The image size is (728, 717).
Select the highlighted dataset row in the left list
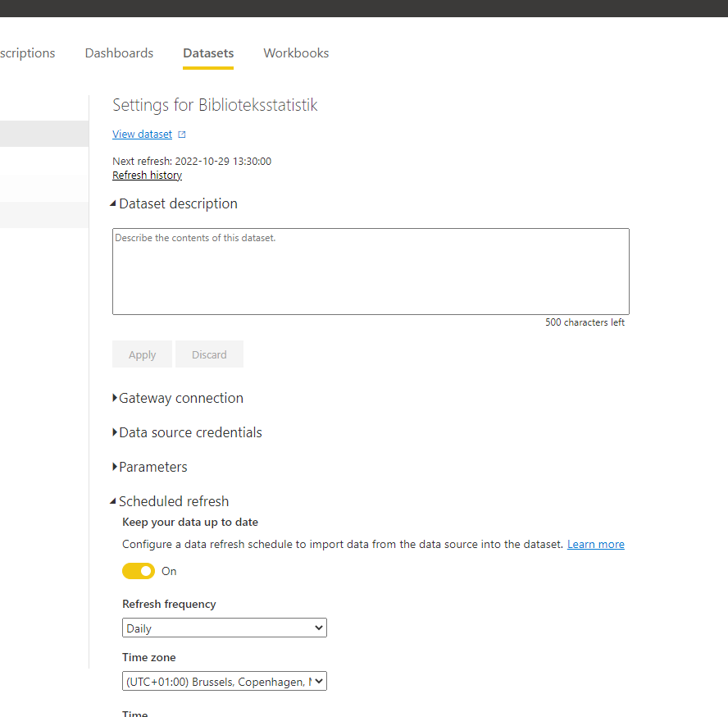click(44, 134)
